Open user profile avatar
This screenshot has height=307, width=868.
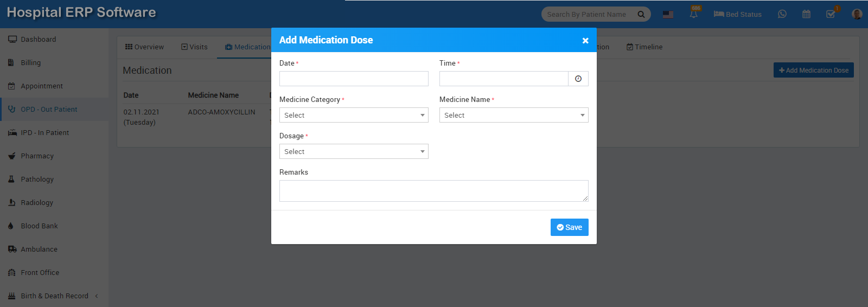(857, 14)
